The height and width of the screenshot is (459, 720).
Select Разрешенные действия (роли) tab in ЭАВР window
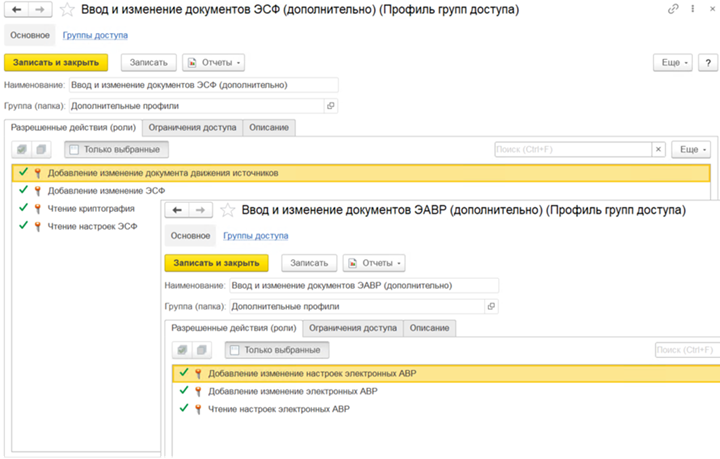(x=234, y=328)
